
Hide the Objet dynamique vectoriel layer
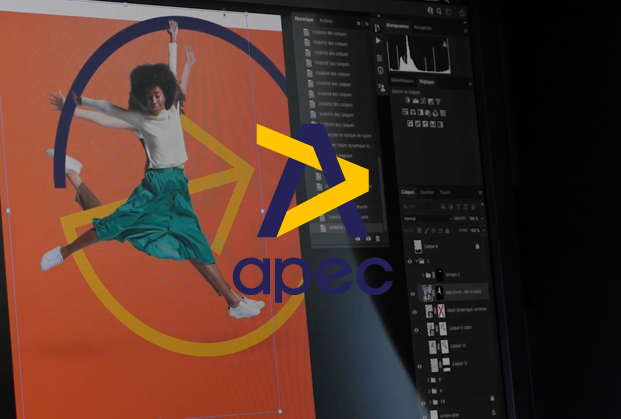415,312
